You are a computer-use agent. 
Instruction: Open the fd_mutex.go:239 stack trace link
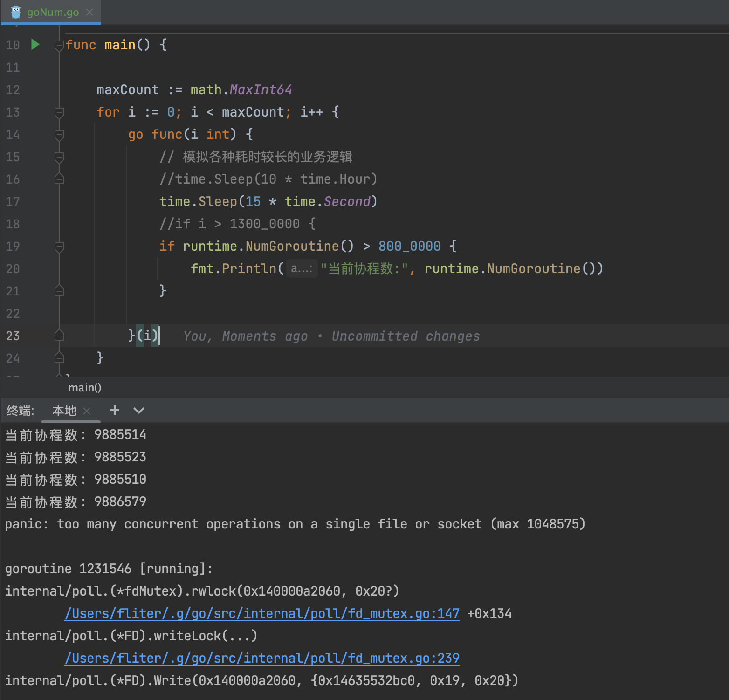tap(262, 658)
